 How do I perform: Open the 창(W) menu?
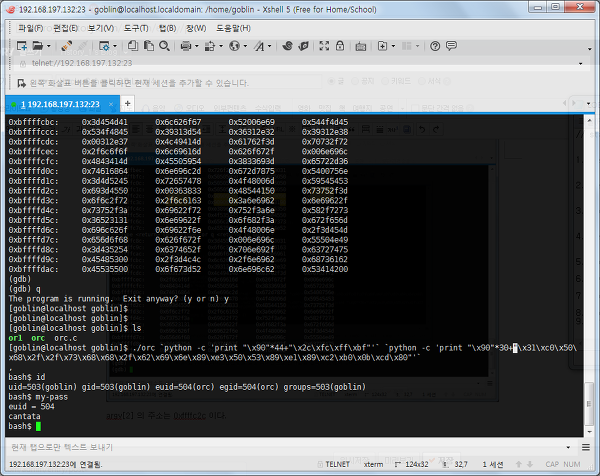coord(196,28)
